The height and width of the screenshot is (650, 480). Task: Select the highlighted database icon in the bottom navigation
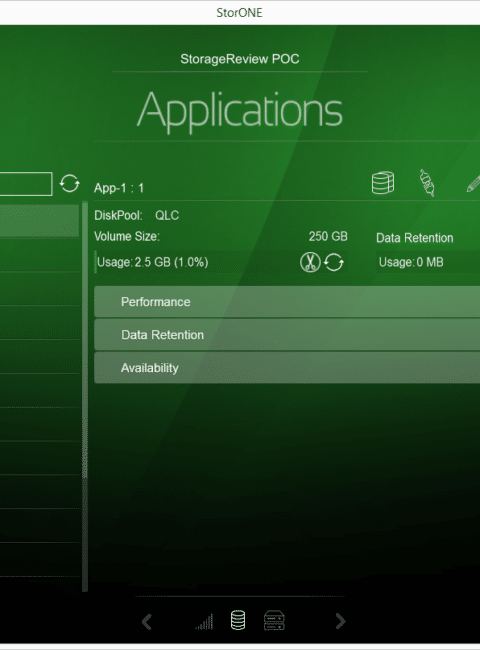point(238,621)
